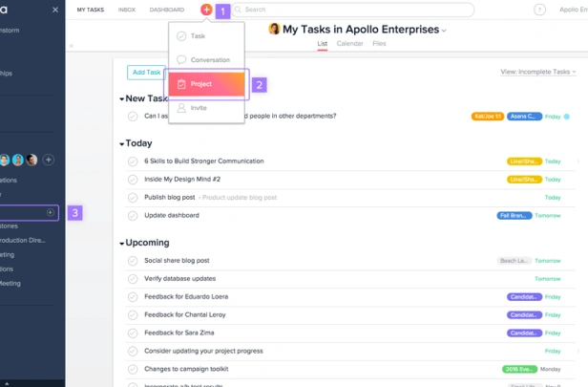
Task: Open help via the question mark icon
Action: 537,10
